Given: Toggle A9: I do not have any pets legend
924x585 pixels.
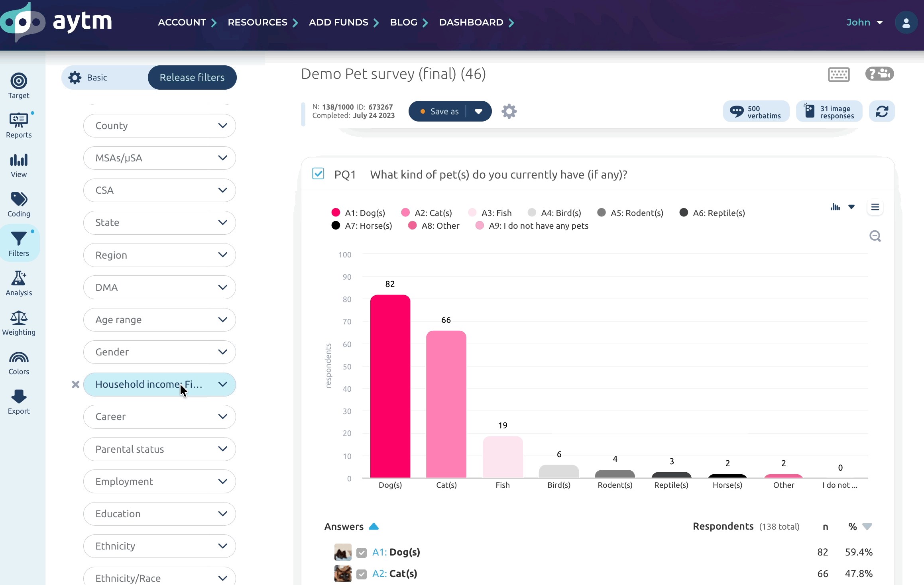Looking at the screenshot, I should pyautogui.click(x=532, y=226).
